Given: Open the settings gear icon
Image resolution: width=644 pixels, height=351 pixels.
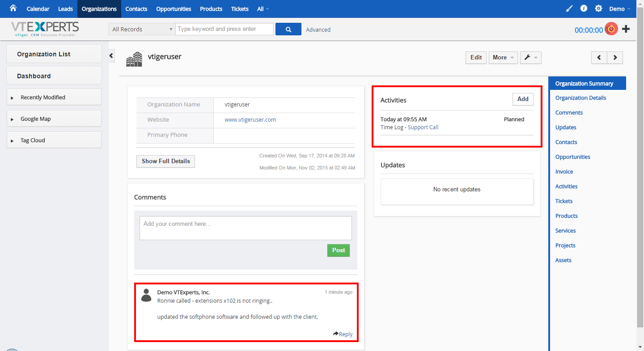Looking at the screenshot, I should [598, 8].
